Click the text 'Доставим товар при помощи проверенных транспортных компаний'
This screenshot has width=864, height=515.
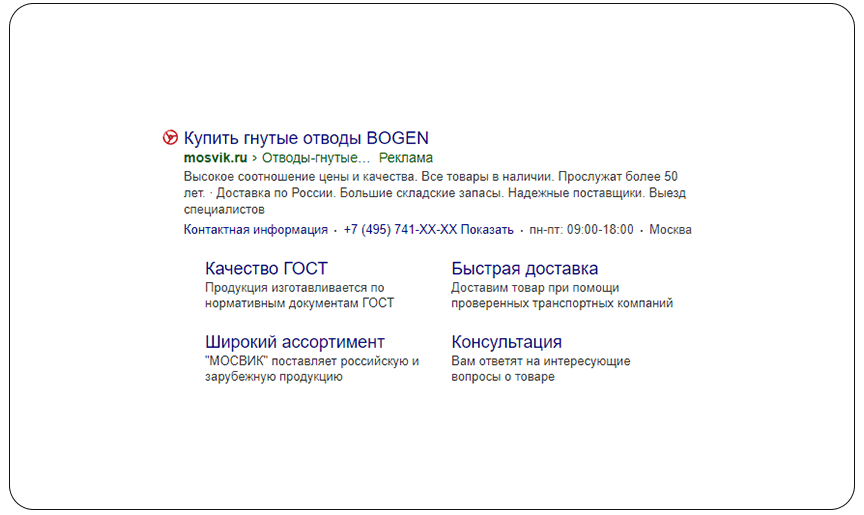click(562, 295)
